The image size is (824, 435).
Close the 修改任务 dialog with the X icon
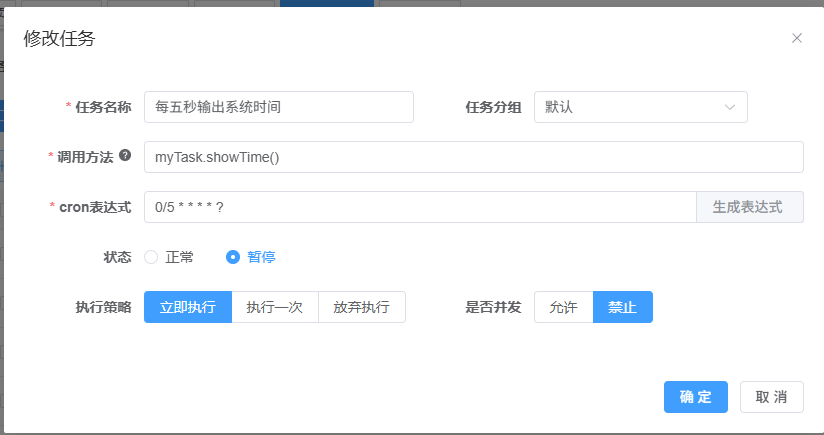[797, 38]
